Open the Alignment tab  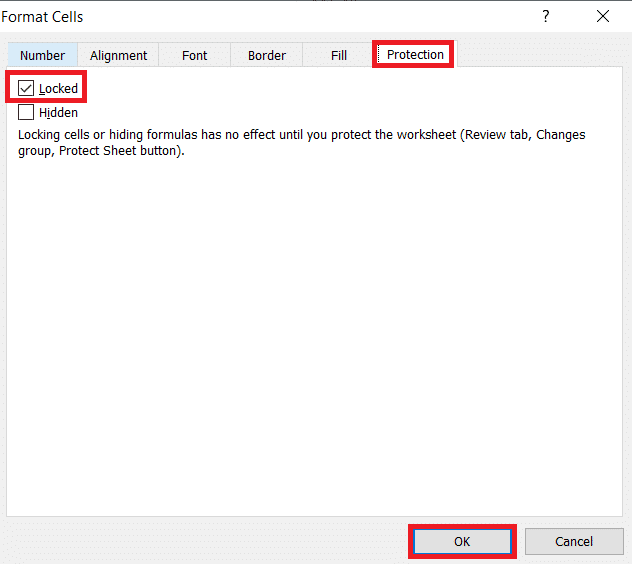click(118, 56)
